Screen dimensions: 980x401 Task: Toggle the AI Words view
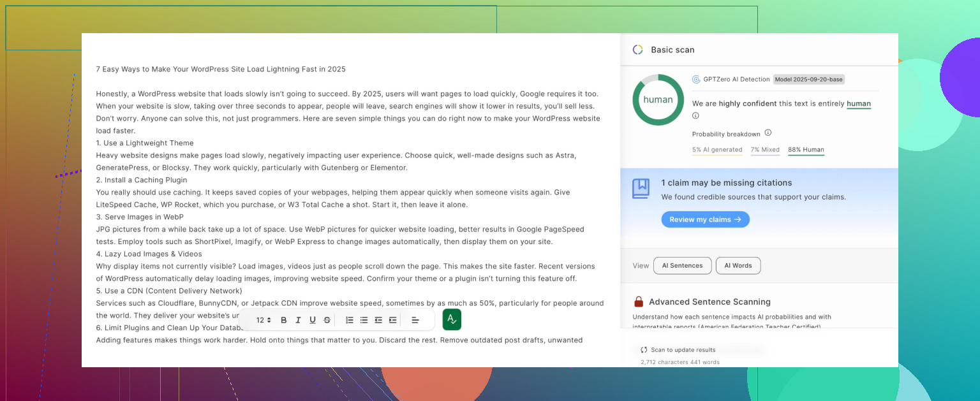pos(738,266)
